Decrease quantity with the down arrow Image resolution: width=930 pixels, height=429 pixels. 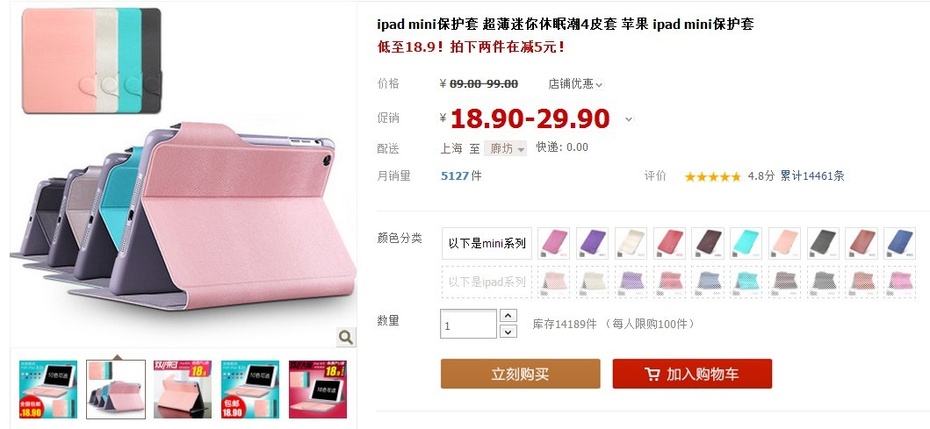pyautogui.click(x=508, y=331)
